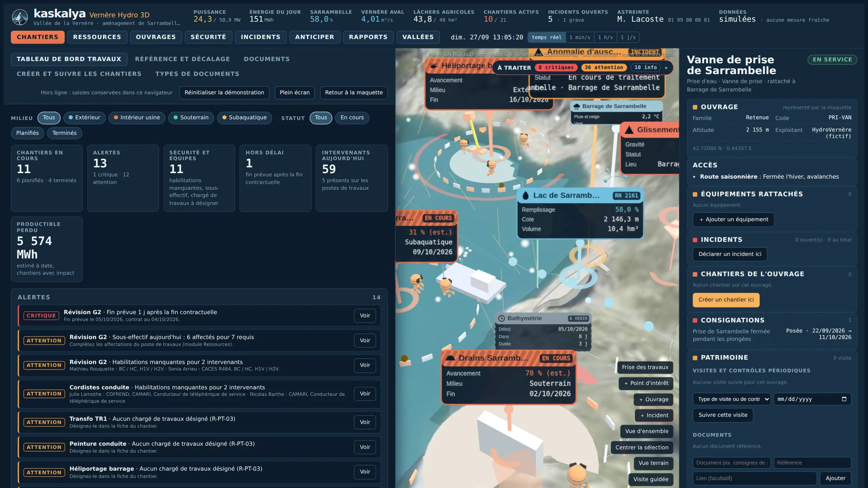Select the 'Tableau de bord travaux' sub-tab
Viewport: 868px width, 488px height.
(x=69, y=59)
